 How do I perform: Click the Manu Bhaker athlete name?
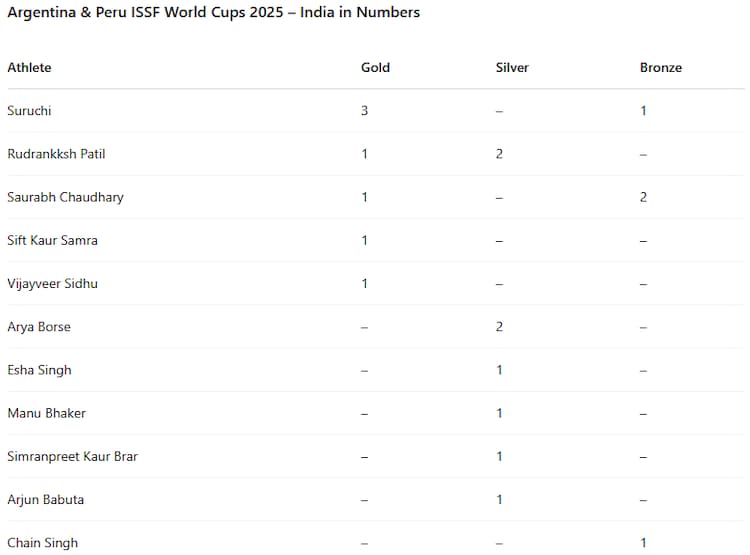pyautogui.click(x=45, y=413)
